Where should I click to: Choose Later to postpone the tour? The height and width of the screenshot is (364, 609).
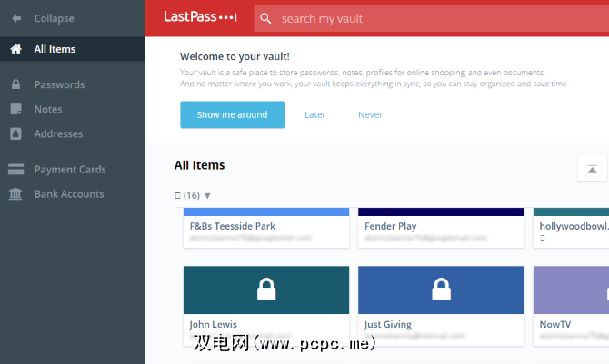point(315,114)
